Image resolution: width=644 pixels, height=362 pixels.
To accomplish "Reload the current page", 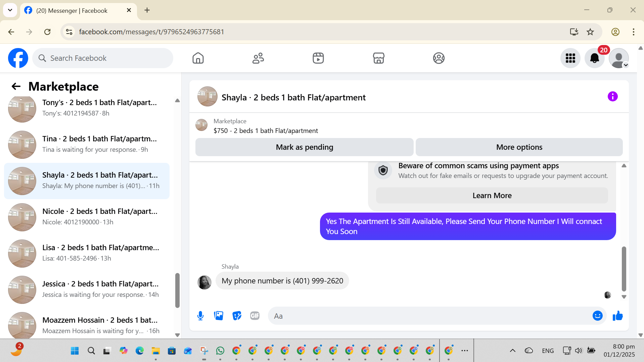I will point(47,32).
